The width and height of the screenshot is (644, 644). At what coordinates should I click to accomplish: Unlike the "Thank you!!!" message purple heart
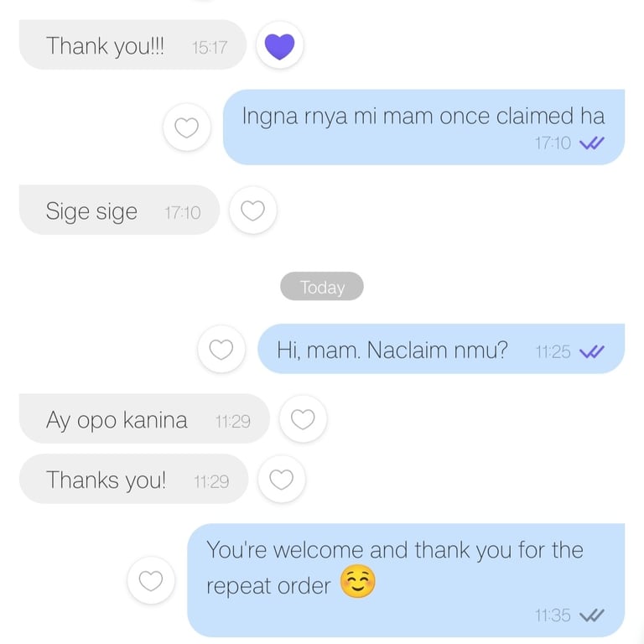click(280, 45)
